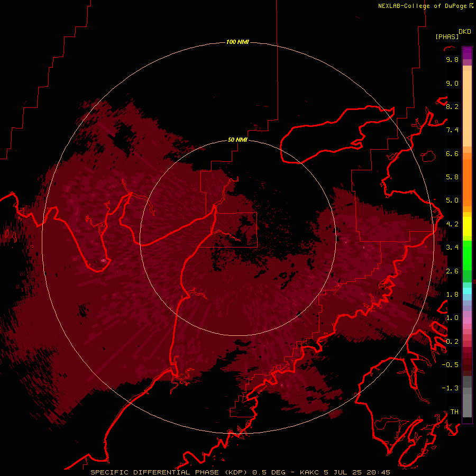Image resolution: width=476 pixels, height=476 pixels.
Task: Click the TH threshold label on the legend
Action: (454, 412)
